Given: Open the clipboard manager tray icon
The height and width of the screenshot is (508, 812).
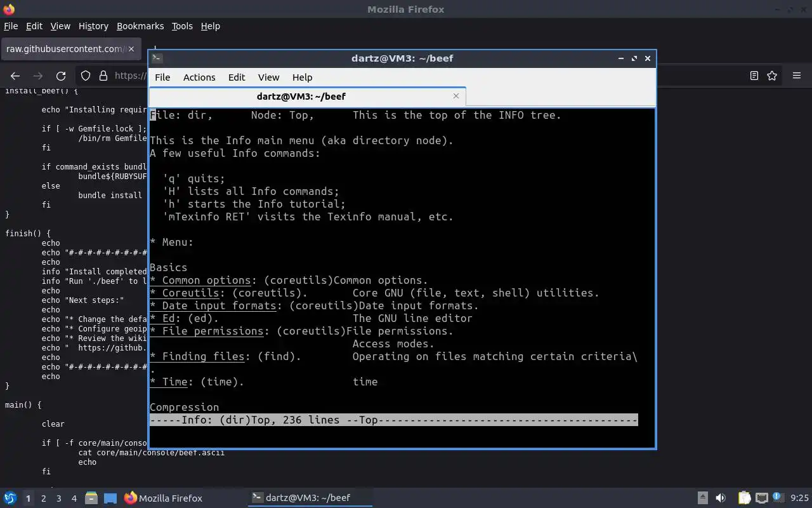Looking at the screenshot, I should [744, 498].
